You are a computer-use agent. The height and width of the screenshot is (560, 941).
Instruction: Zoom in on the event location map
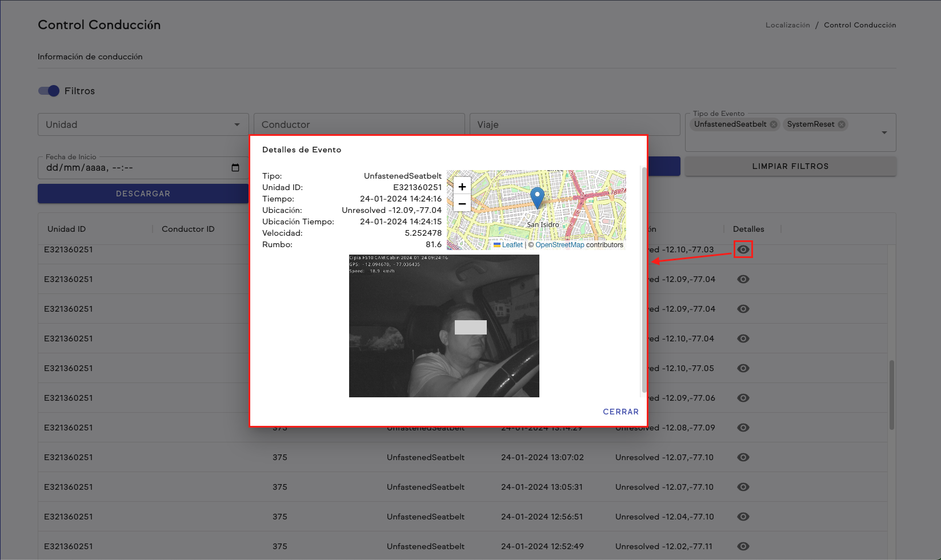(x=462, y=186)
